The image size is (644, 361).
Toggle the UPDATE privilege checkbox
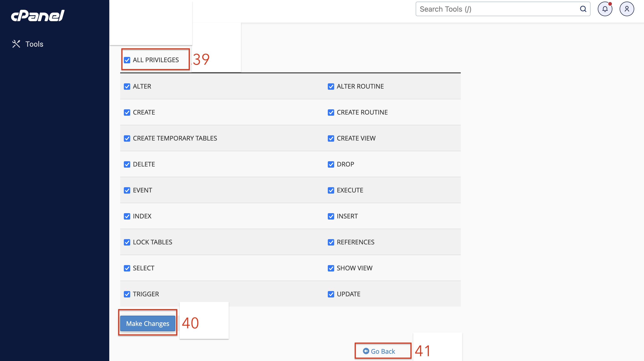[331, 294]
